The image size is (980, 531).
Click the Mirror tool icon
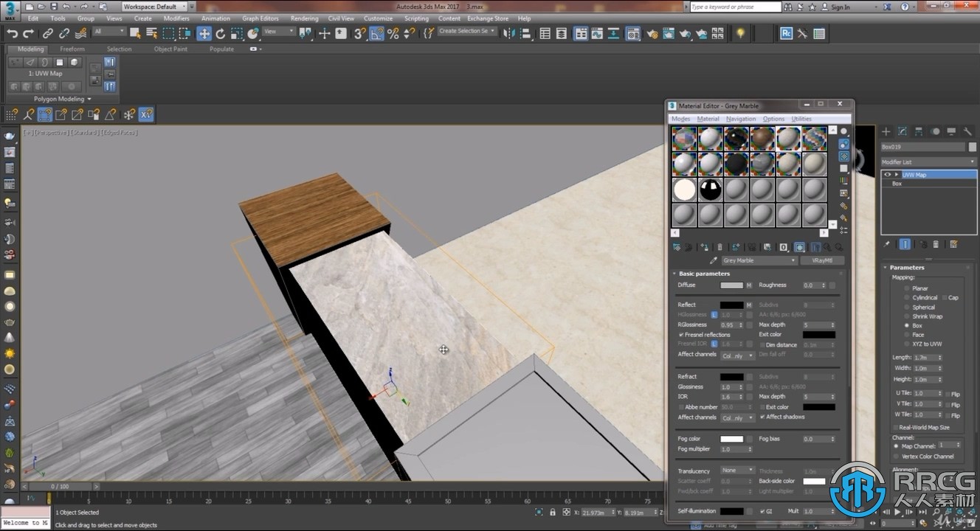point(510,33)
